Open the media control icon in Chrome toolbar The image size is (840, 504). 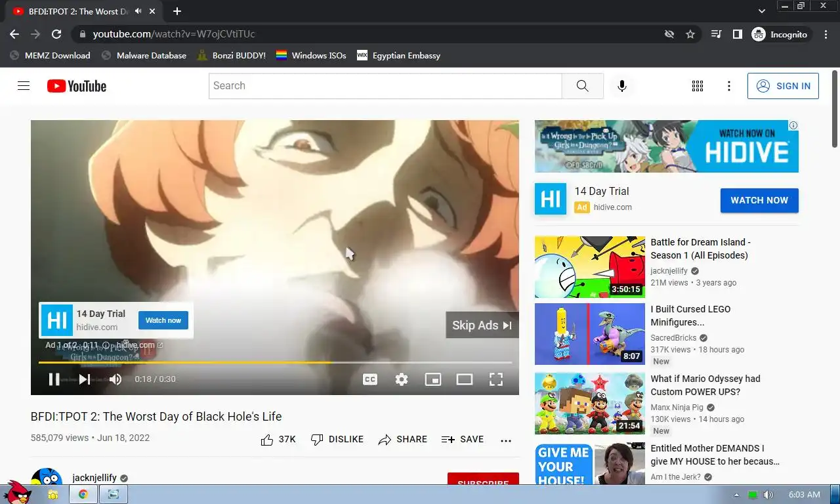pyautogui.click(x=717, y=34)
